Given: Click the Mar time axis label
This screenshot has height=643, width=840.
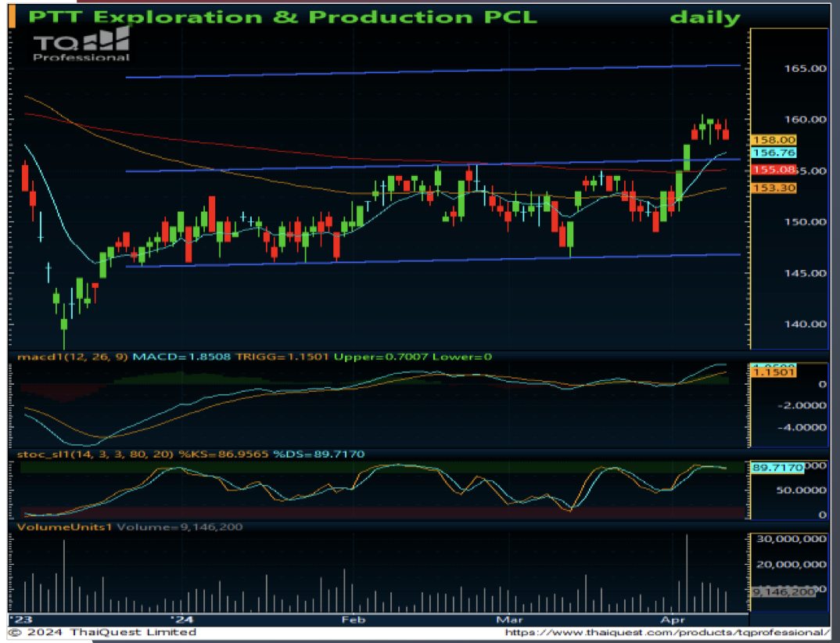Looking at the screenshot, I should pos(509,620).
